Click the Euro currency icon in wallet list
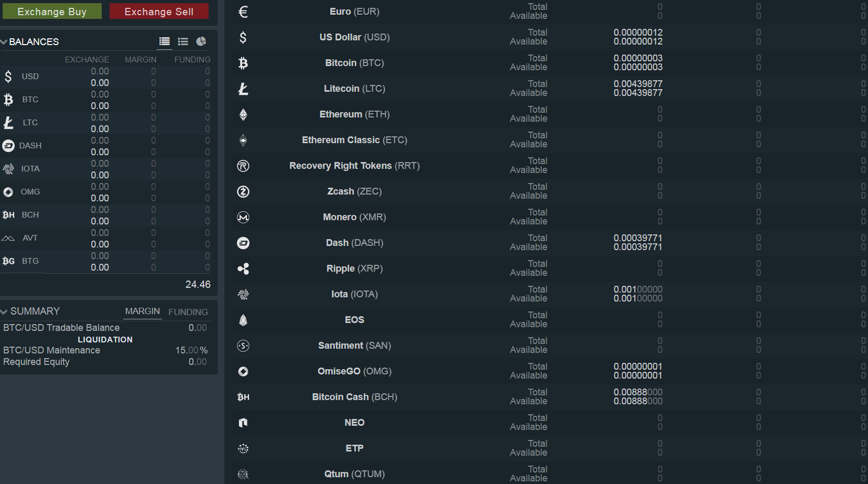868x484 pixels. point(243,12)
